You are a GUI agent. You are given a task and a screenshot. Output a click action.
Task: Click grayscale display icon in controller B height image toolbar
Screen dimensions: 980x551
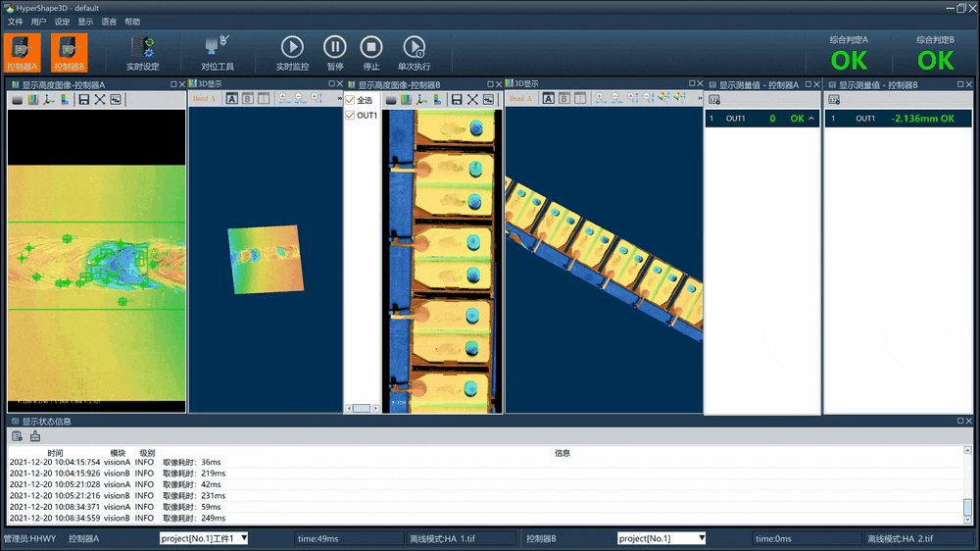click(391, 99)
